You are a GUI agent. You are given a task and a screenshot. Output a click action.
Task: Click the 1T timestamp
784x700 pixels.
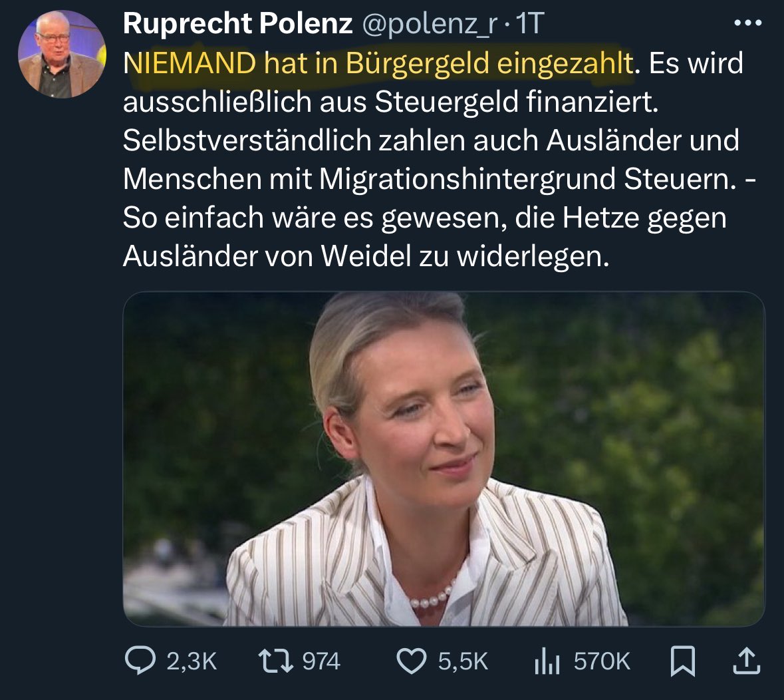pos(530,23)
